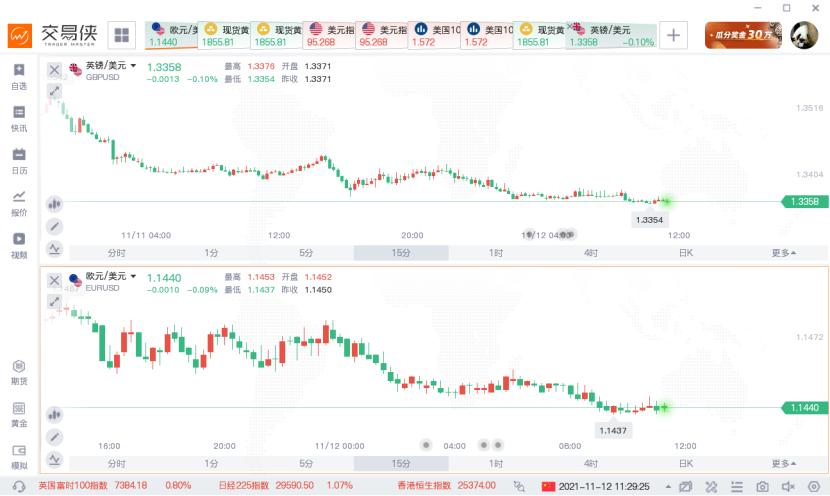Close the 英镑/美元 top tab
This screenshot has width=830, height=496.
(x=570, y=25)
